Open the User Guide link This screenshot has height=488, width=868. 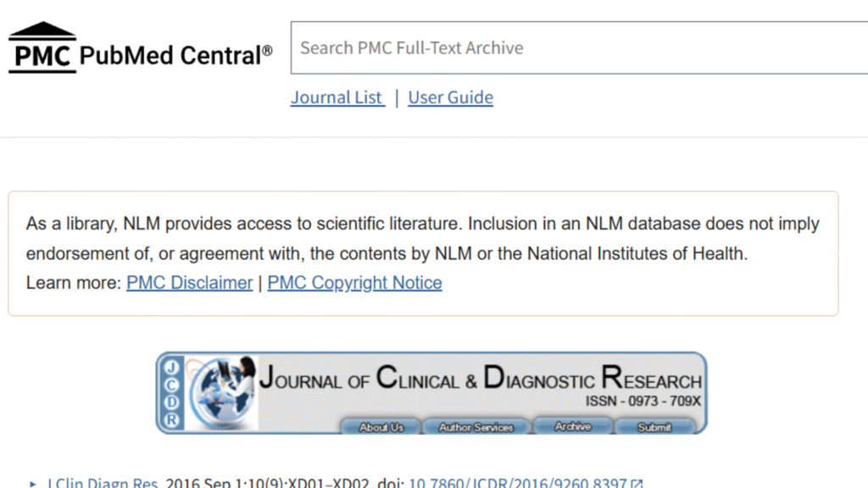[450, 97]
